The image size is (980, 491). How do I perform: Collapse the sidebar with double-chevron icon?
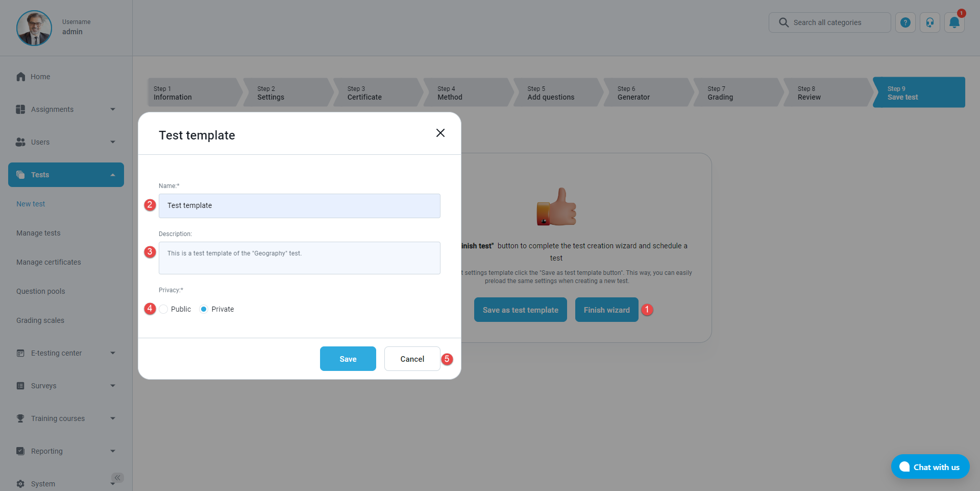(x=117, y=478)
